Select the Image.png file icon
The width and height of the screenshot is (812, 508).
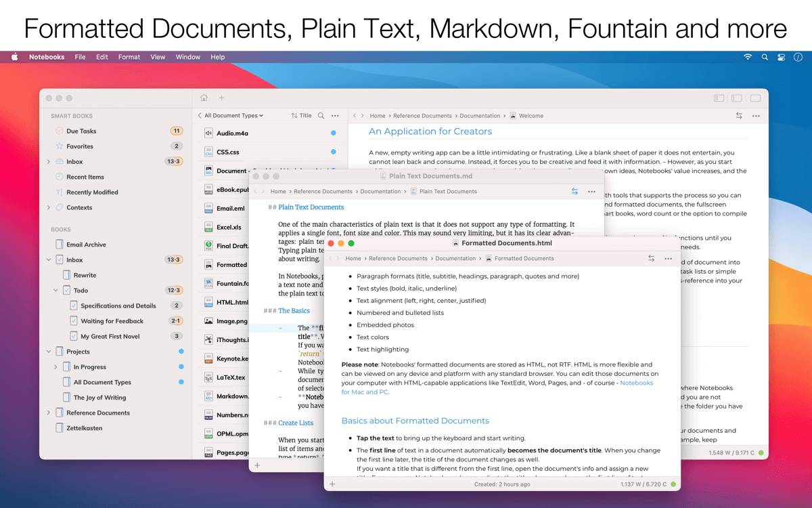coord(209,321)
